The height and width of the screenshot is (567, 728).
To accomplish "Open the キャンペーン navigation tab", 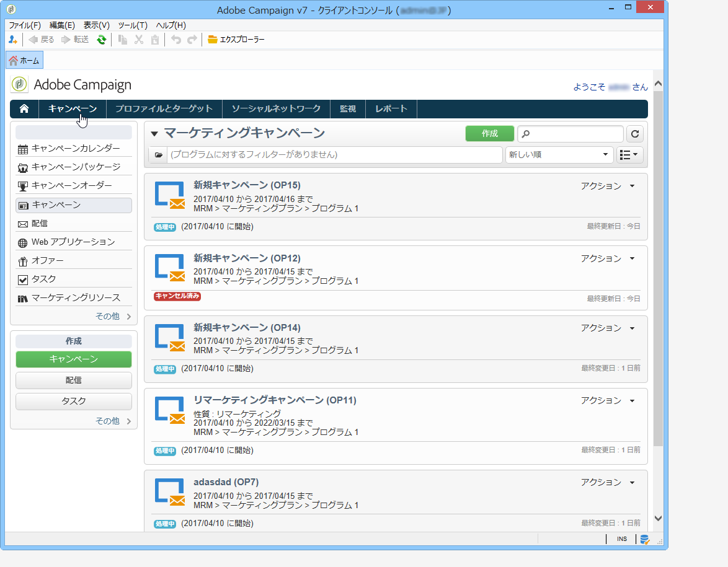I will tap(73, 108).
